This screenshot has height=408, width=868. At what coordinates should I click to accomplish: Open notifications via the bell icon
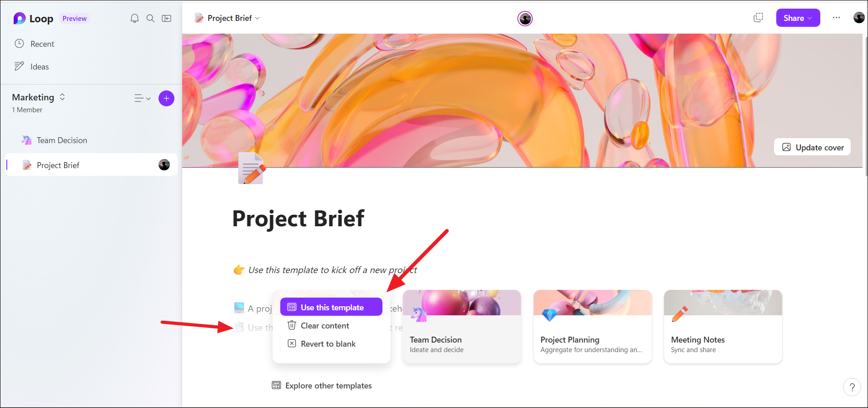(x=134, y=18)
